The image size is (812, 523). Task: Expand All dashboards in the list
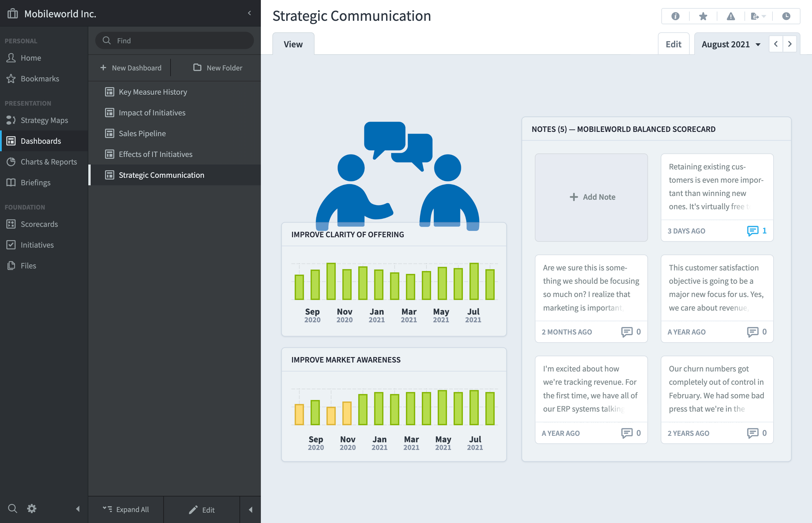[x=126, y=509]
